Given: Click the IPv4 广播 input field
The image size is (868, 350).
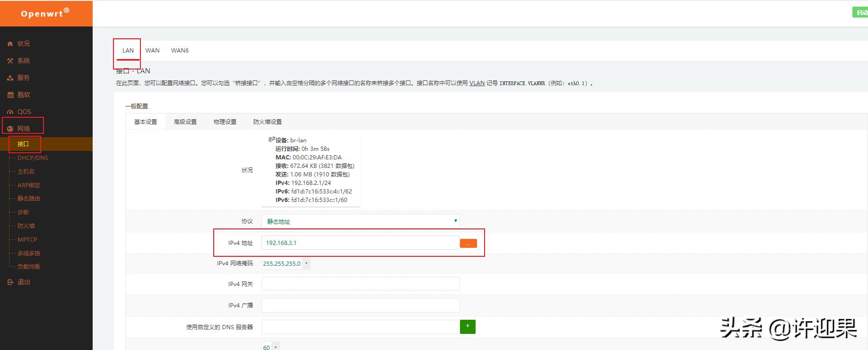Looking at the screenshot, I should pos(360,305).
